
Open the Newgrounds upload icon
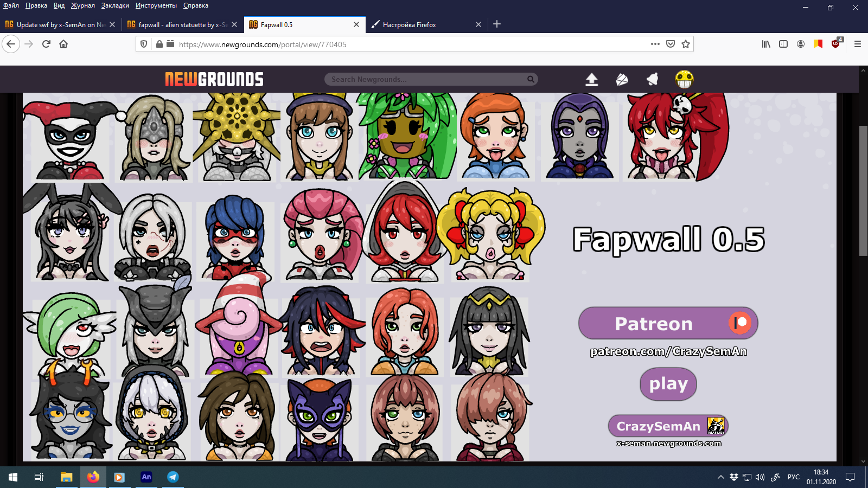coord(591,80)
